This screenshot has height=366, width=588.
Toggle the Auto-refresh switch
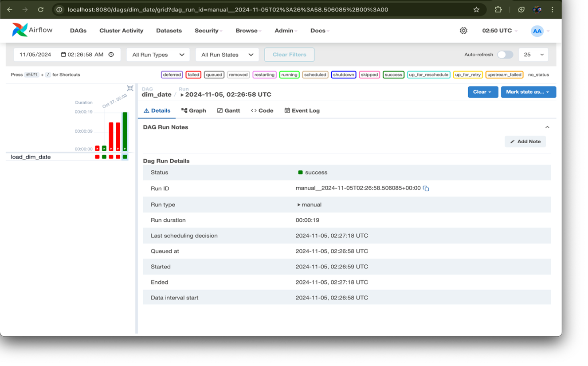click(x=505, y=55)
